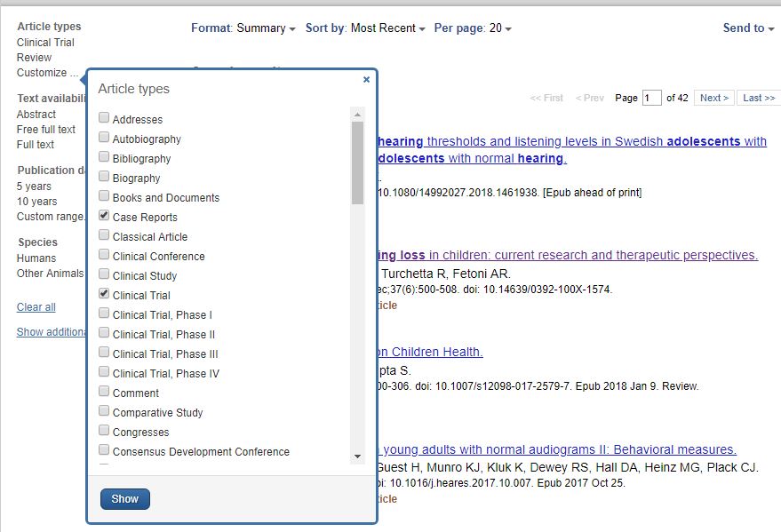Apply the Clinical Trial sidebar filter
781x532 pixels.
pos(45,43)
